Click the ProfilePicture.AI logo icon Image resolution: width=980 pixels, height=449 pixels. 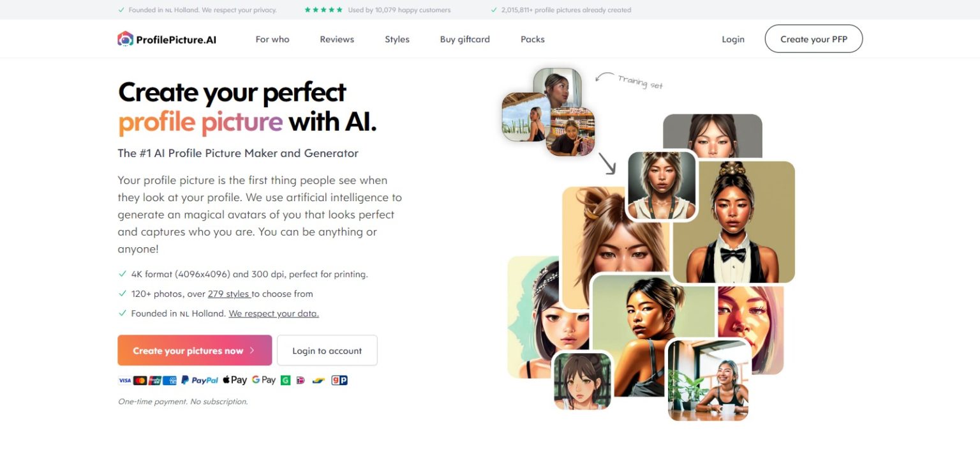click(x=125, y=39)
